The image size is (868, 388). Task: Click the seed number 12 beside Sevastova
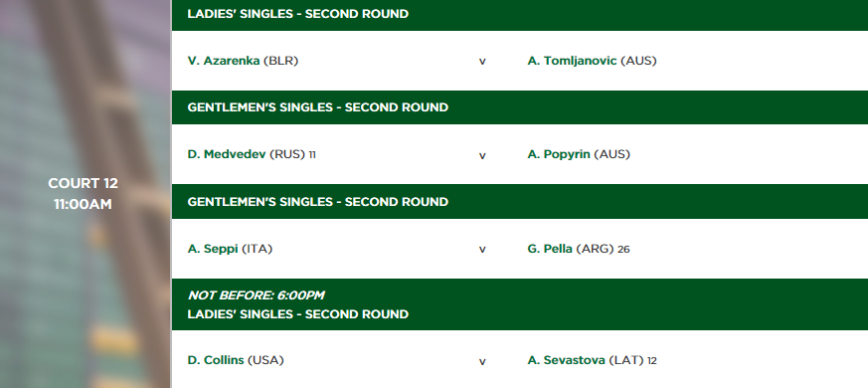click(651, 361)
